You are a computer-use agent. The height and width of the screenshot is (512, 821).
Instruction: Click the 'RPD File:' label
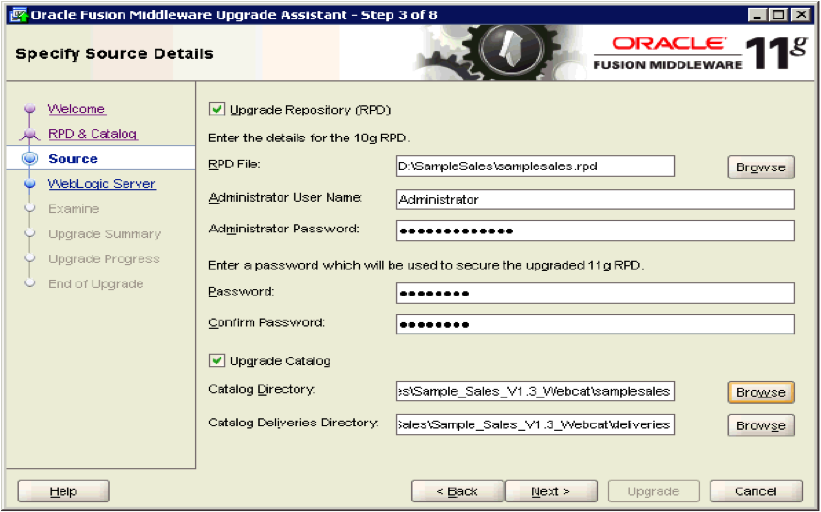234,164
